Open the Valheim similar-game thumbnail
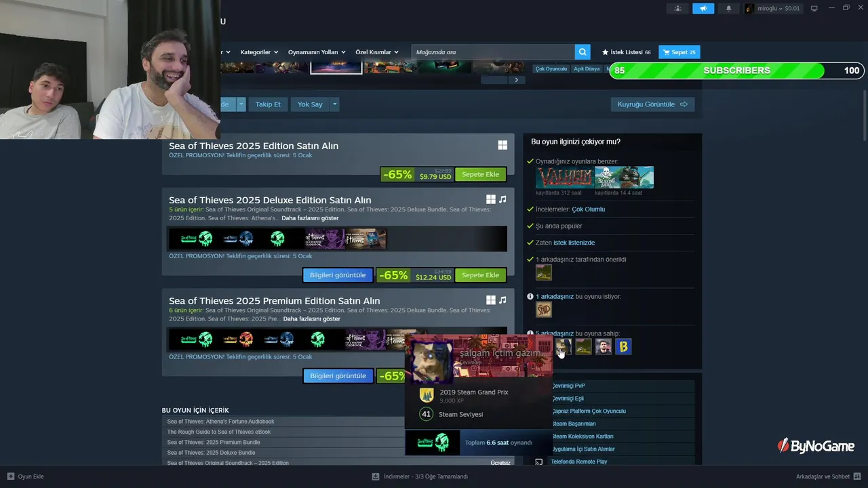The image size is (868, 488). [565, 178]
